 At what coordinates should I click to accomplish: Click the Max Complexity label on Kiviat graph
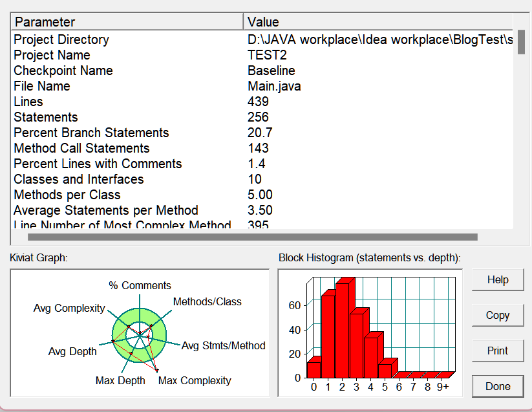click(x=195, y=381)
